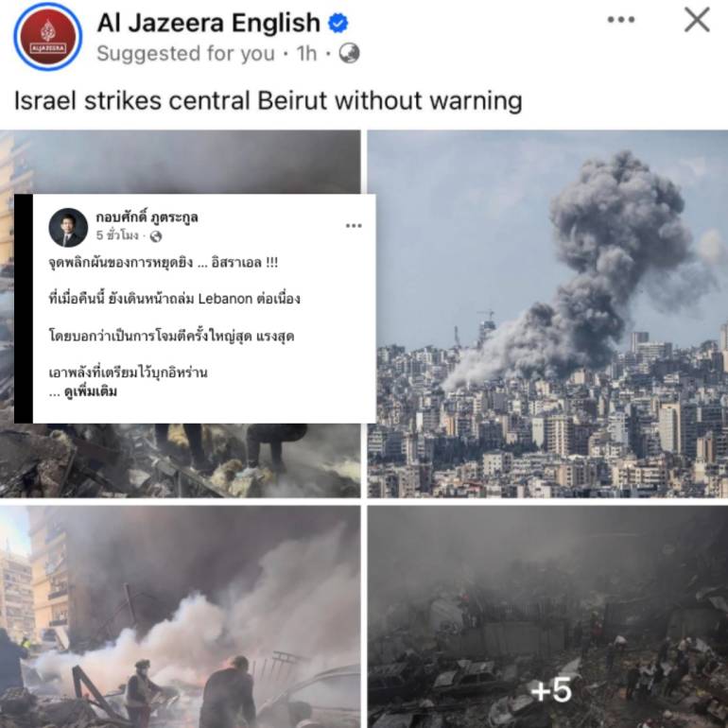Click the 'Suggested for you' label

185,53
